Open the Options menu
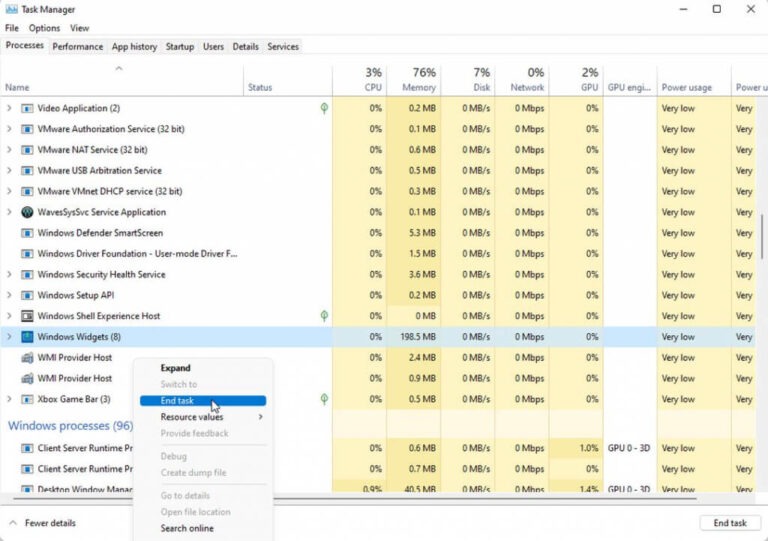Image resolution: width=768 pixels, height=541 pixels. click(44, 28)
